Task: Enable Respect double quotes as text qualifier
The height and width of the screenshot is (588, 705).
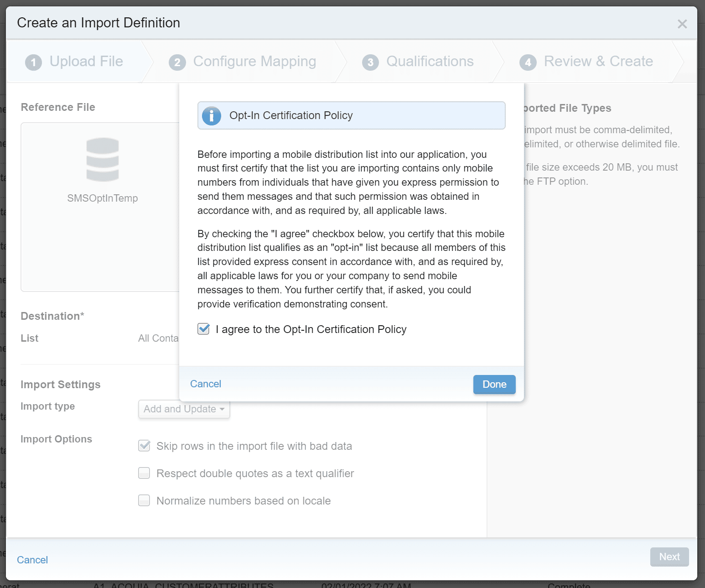Action: (x=144, y=473)
